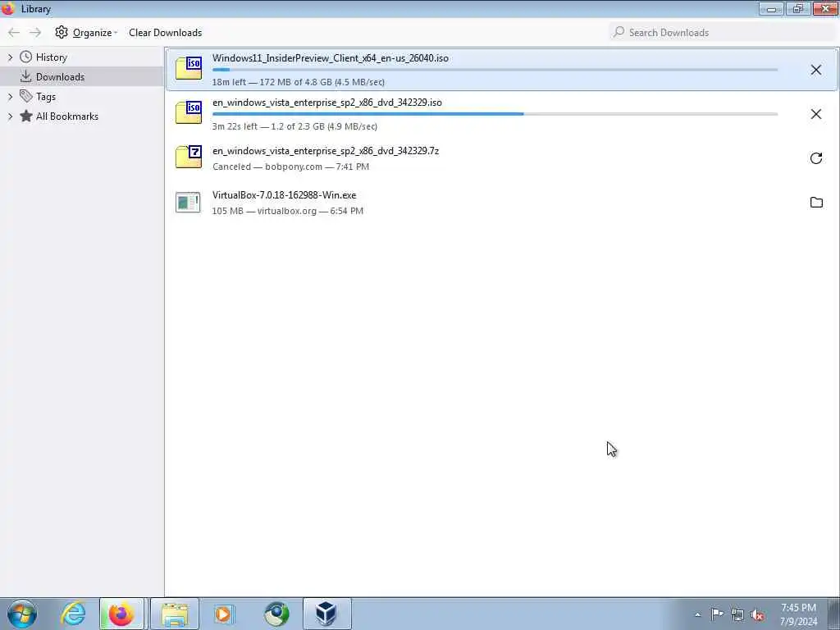Open Windows Media Player from the taskbar
The height and width of the screenshot is (630, 840).
point(223,614)
